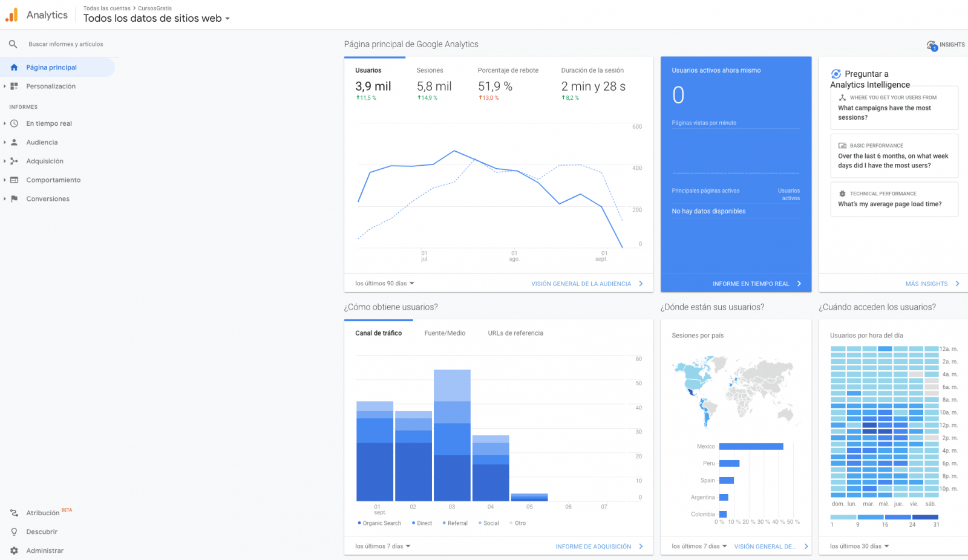This screenshot has height=560, width=968.
Task: Click the Audiencia person icon in sidebar
Action: pyautogui.click(x=13, y=142)
